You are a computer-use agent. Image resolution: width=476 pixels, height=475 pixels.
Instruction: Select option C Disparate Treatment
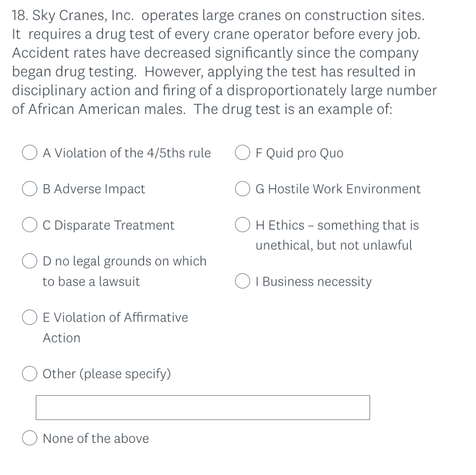[29, 225]
